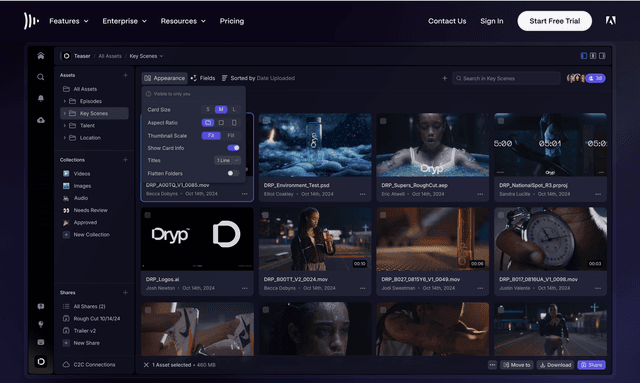640x383 pixels.
Task: Click the search icon in left rail
Action: coord(40,77)
